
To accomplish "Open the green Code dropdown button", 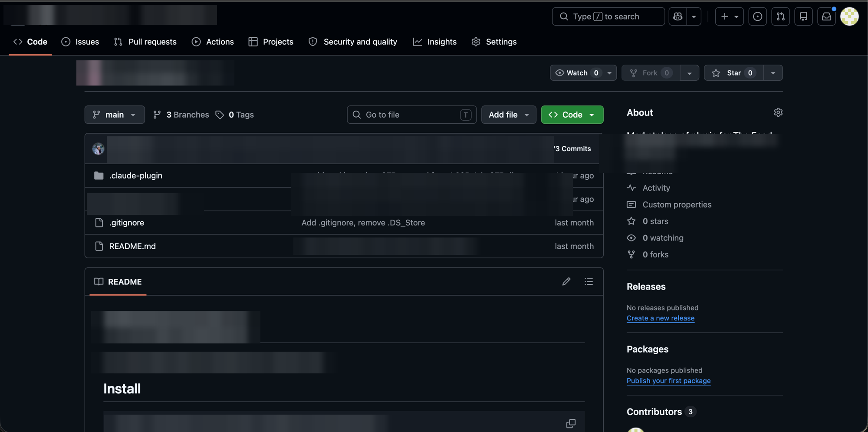I will 572,115.
